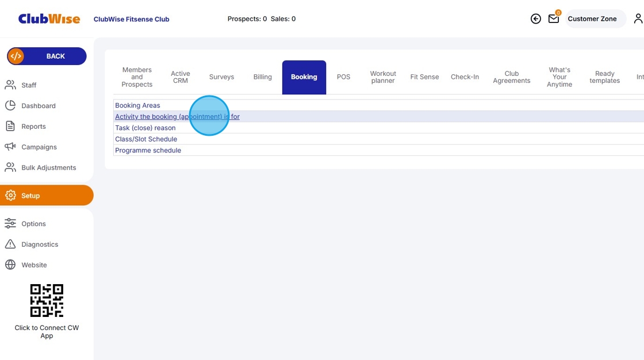Open the Customer Zone button

click(x=596, y=19)
